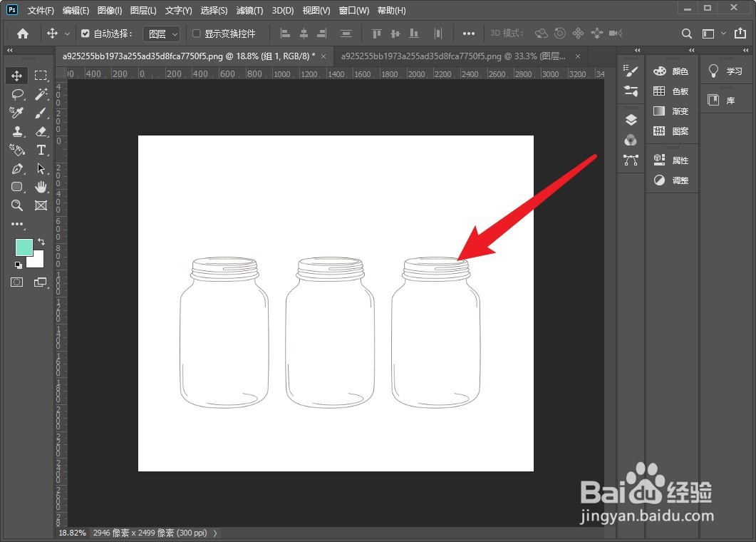Select the Brush tool
756x542 pixels.
coord(41,113)
